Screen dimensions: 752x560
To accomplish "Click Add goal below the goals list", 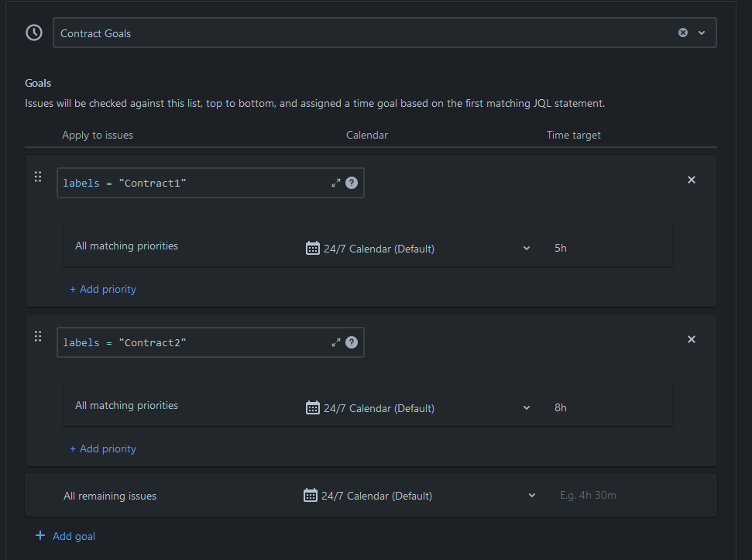I will click(x=65, y=535).
